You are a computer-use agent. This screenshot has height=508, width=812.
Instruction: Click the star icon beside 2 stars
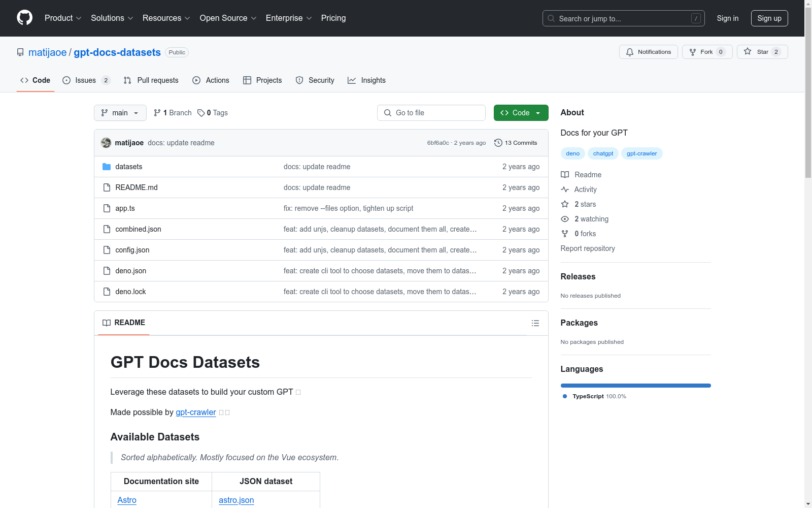point(565,204)
